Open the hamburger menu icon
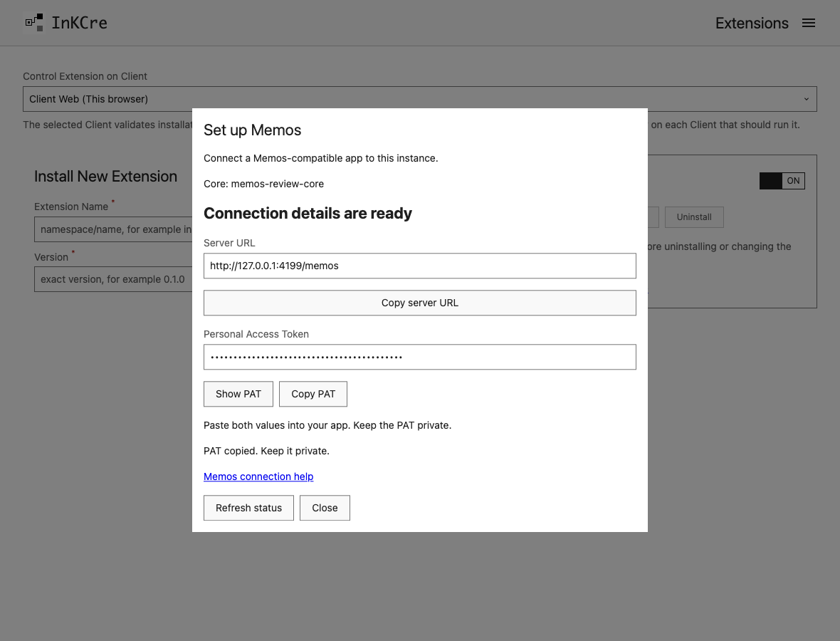Image resolution: width=840 pixels, height=641 pixels. pyautogui.click(x=809, y=23)
